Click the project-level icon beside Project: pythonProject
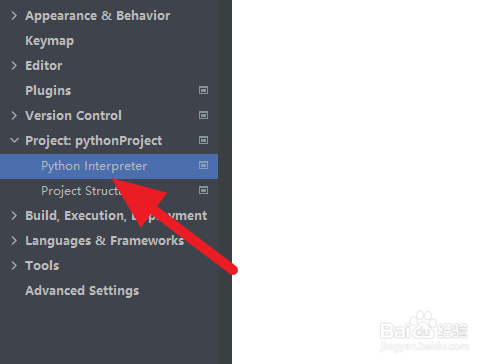 203,140
